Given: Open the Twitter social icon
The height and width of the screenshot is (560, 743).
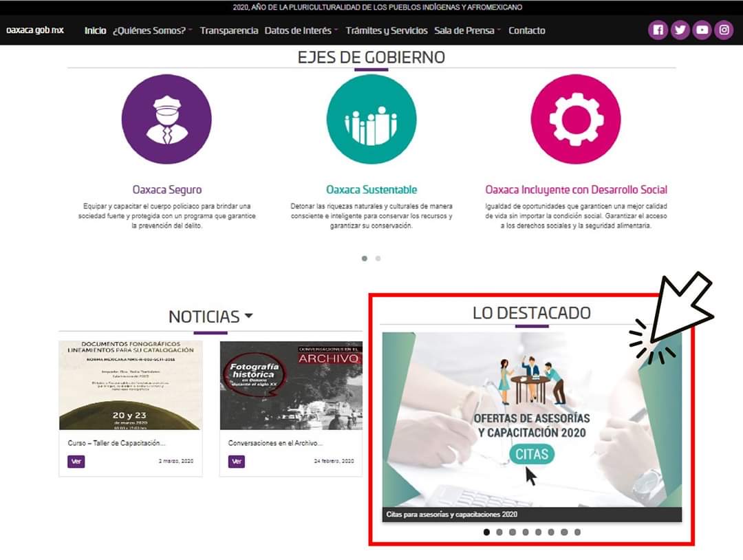Looking at the screenshot, I should 680,30.
